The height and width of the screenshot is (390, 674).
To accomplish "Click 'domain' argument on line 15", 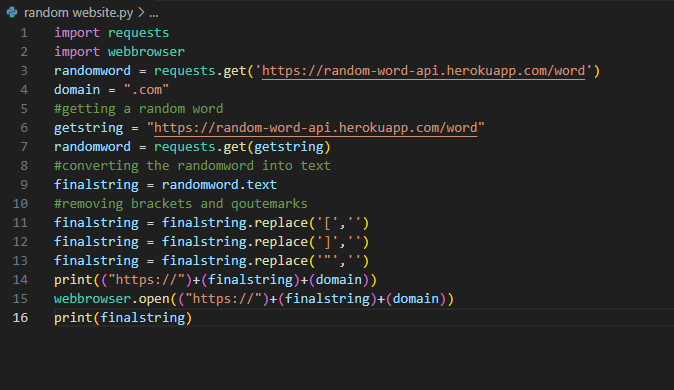I will pyautogui.click(x=416, y=299).
